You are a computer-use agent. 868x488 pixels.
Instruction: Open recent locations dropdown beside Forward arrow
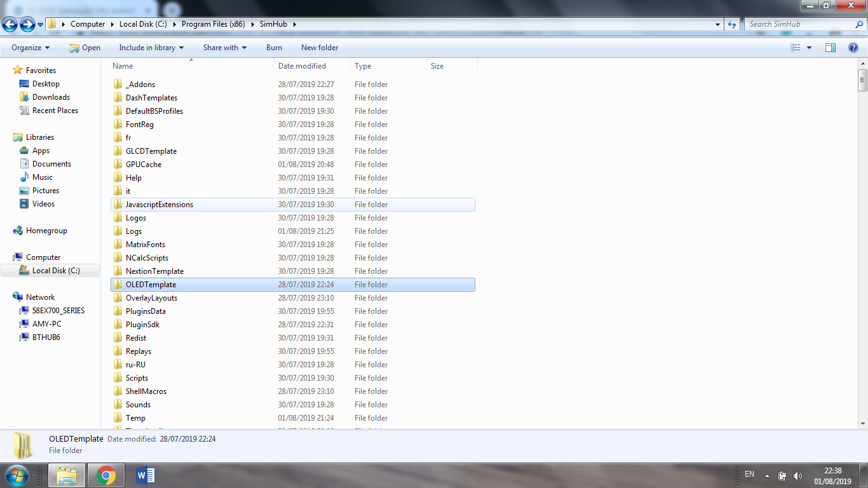40,25
